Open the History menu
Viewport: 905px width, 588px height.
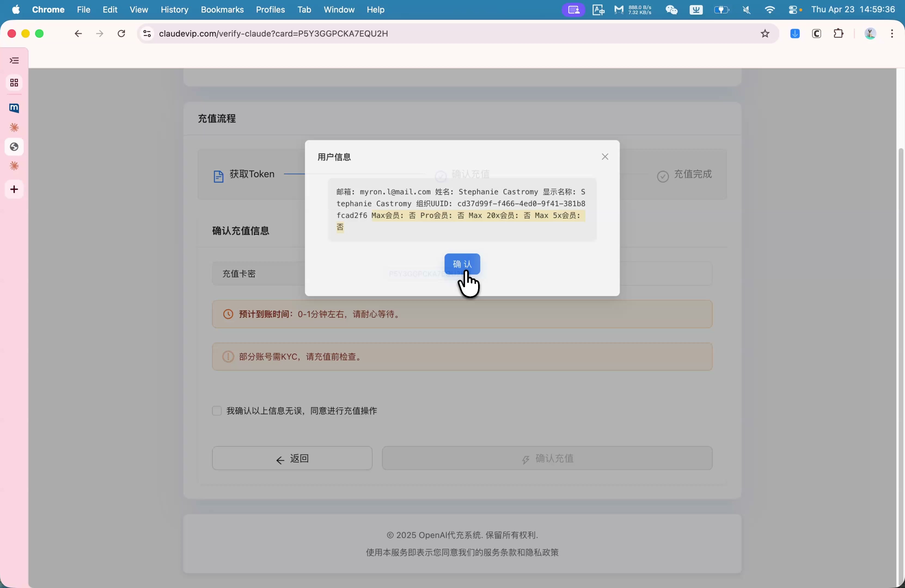pos(175,10)
